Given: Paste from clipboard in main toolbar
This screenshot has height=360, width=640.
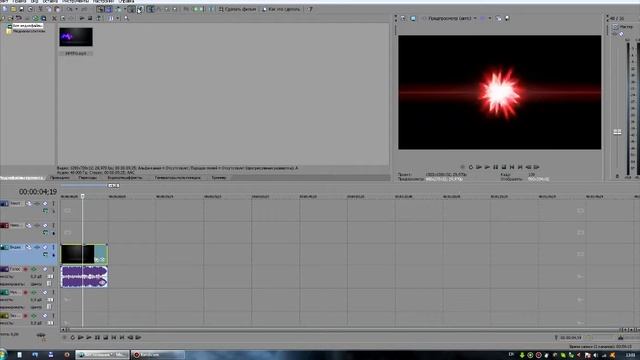Looking at the screenshot, I should pyautogui.click(x=58, y=9).
